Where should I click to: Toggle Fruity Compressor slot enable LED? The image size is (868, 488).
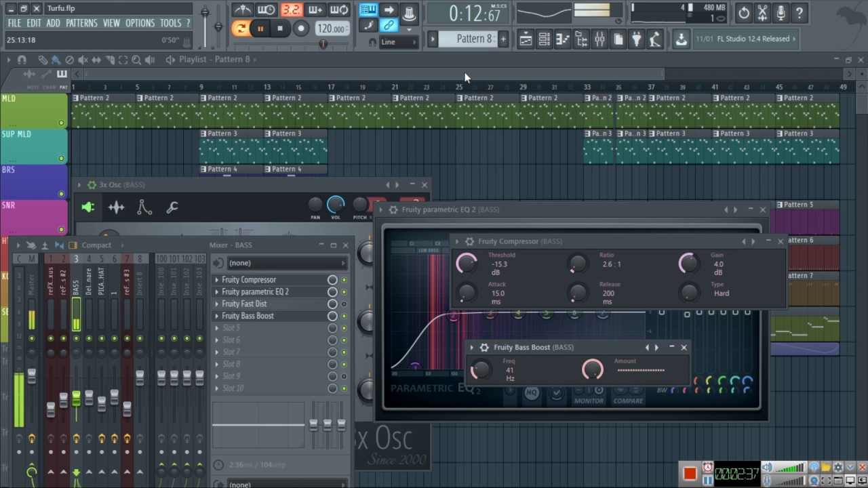[344, 280]
